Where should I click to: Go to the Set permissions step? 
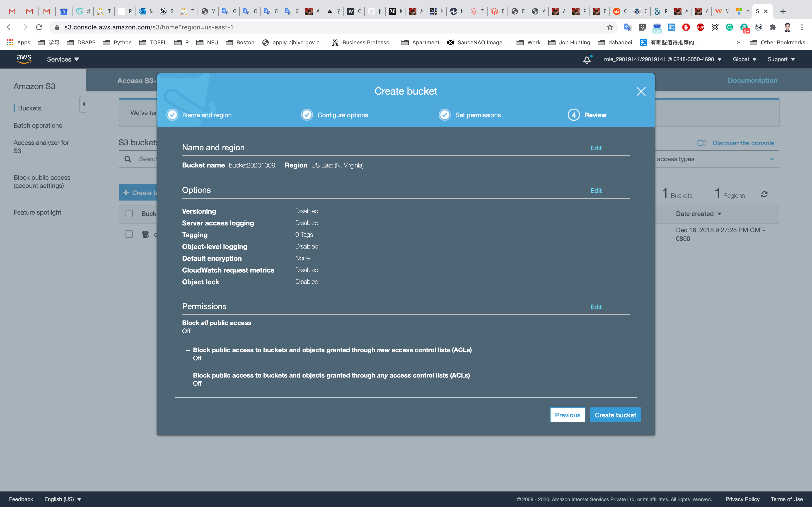(477, 115)
